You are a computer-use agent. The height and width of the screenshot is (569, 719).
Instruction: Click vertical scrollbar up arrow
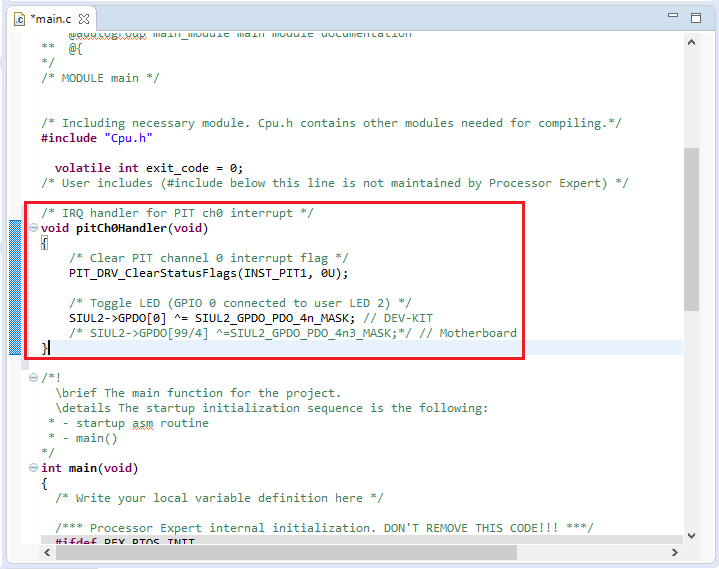691,42
